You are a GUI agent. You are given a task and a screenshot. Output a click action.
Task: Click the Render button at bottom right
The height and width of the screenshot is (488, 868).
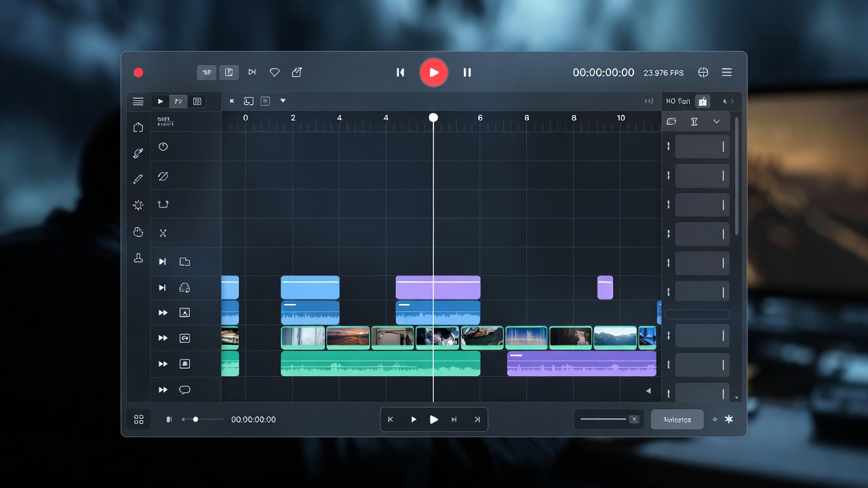[677, 419]
